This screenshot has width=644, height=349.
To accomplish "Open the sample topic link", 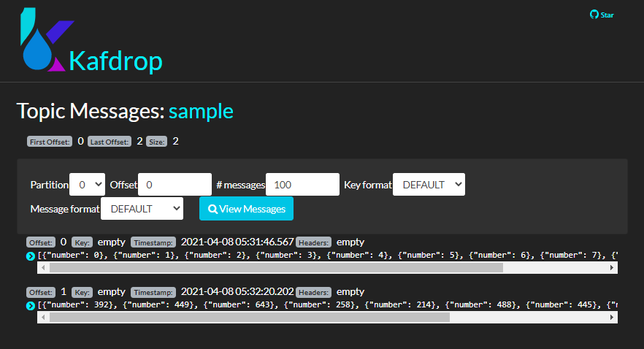I will coord(201,111).
